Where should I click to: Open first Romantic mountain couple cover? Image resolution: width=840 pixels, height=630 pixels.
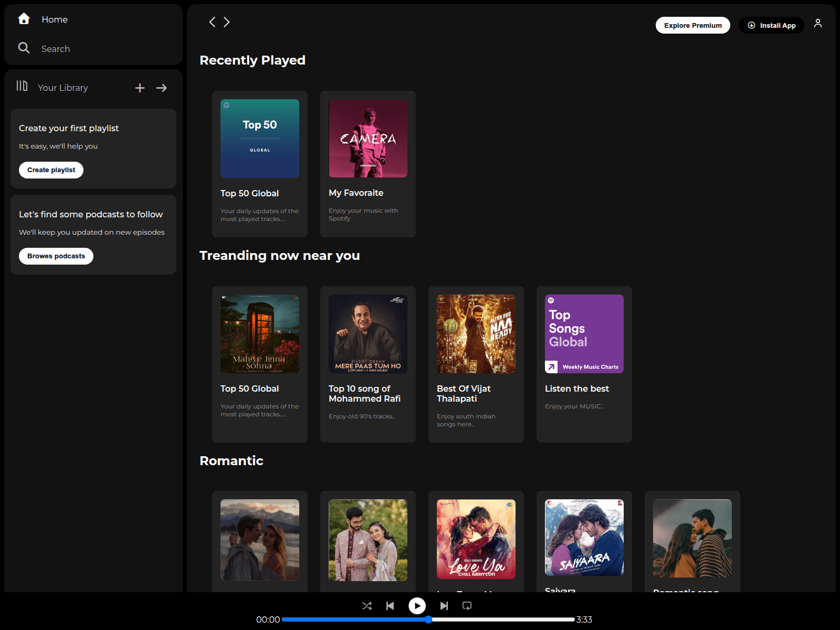click(x=260, y=540)
